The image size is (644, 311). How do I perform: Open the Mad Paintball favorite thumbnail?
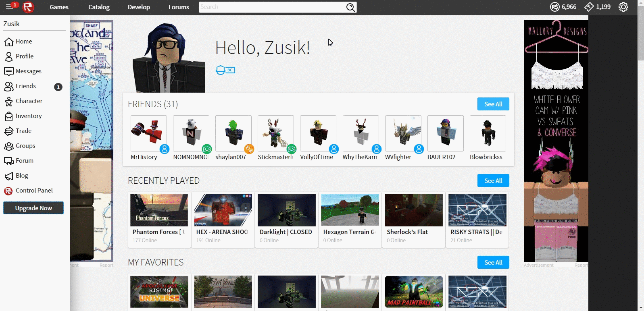click(x=414, y=292)
